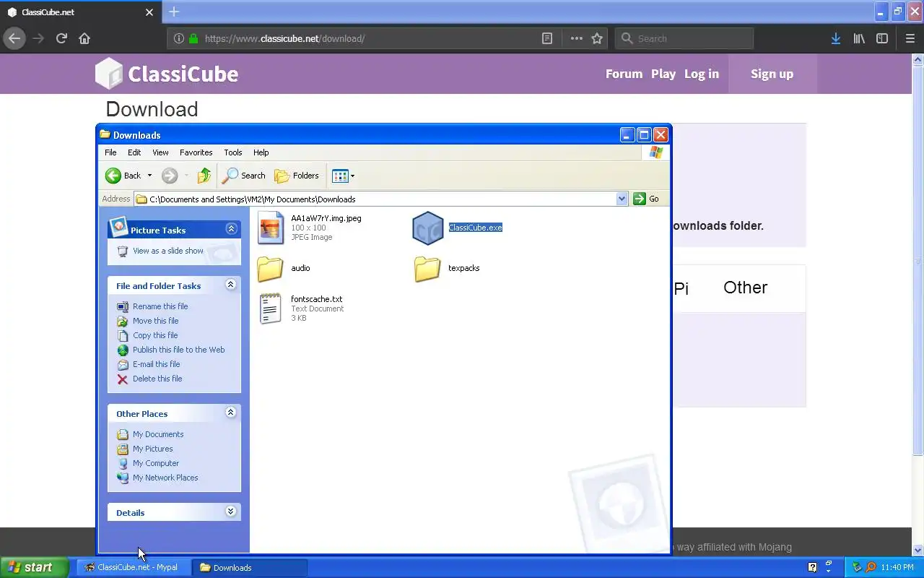Toggle reader view icon in URL bar

coord(547,38)
